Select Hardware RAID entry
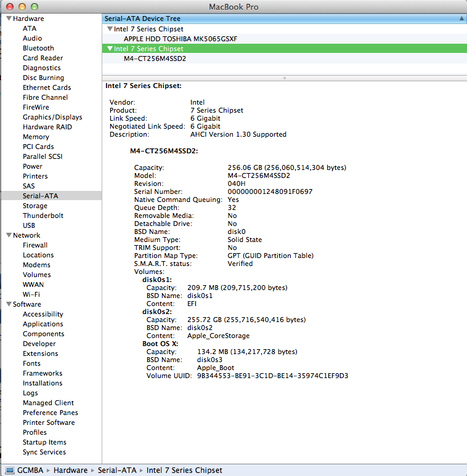The height and width of the screenshot is (476, 467). coord(47,127)
